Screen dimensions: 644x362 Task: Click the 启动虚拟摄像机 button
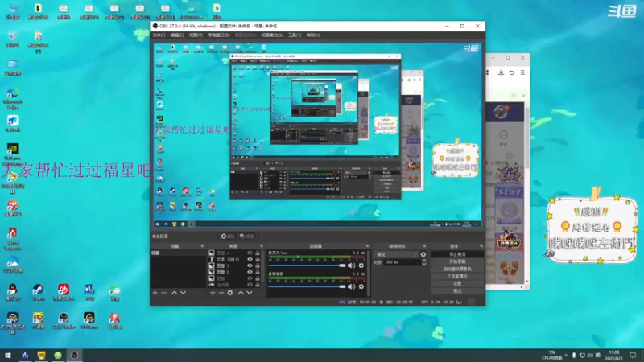click(x=457, y=269)
